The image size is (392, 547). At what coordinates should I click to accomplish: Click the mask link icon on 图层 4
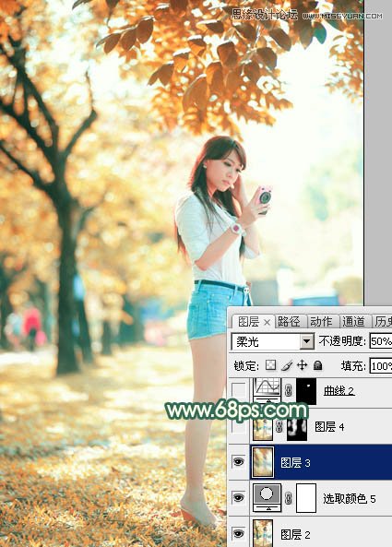pos(279,426)
